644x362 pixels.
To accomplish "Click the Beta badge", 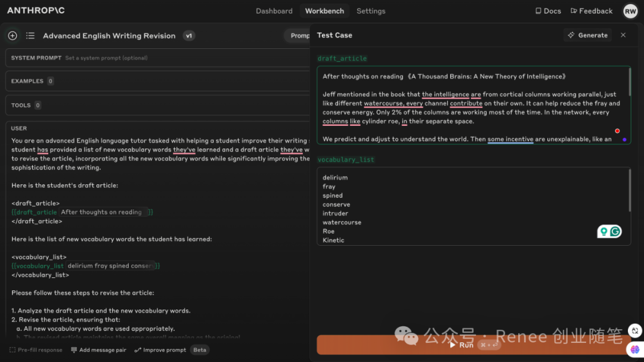I will (x=200, y=350).
